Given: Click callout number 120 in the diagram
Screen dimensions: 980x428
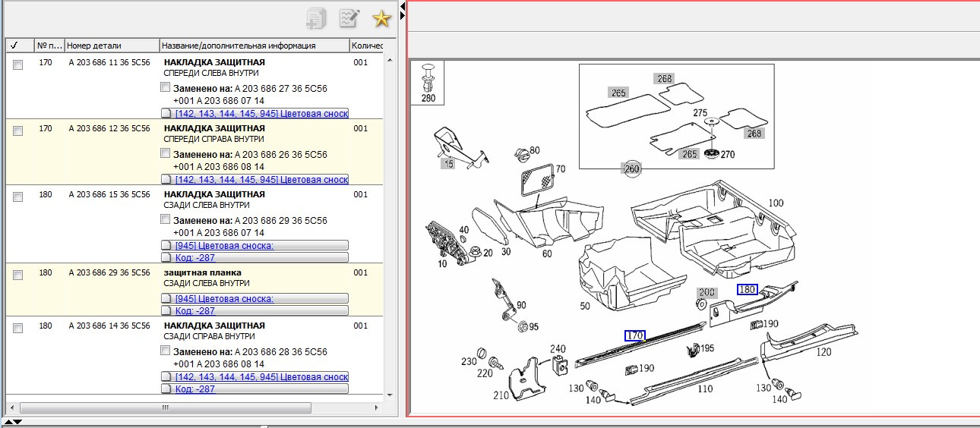Looking at the screenshot, I should point(824,351).
